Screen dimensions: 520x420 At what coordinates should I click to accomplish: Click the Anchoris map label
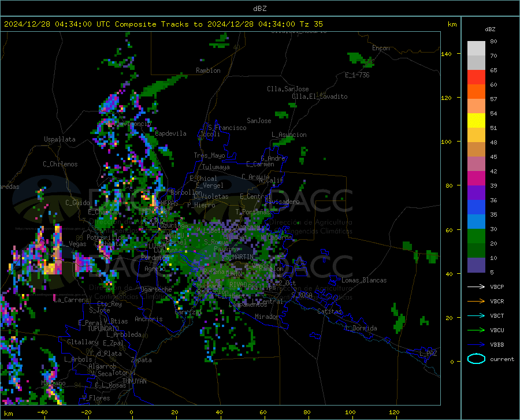tap(148, 319)
